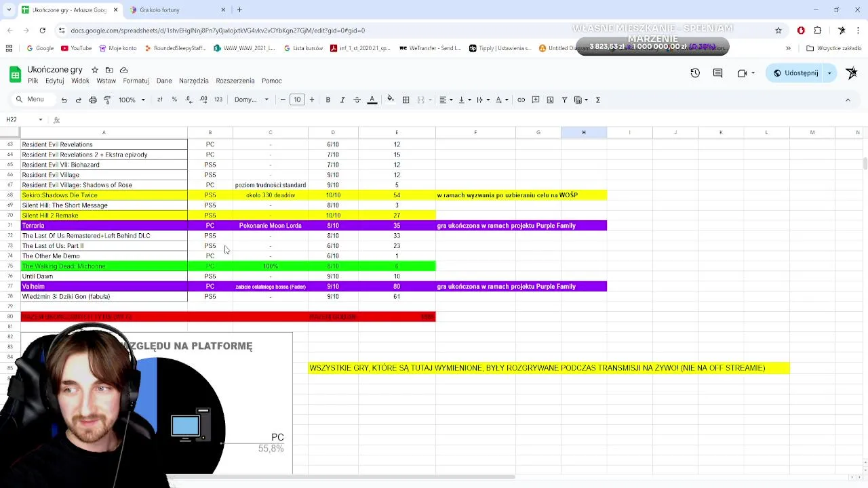Open comments panel icon
This screenshot has height=488, width=868.
pos(717,73)
